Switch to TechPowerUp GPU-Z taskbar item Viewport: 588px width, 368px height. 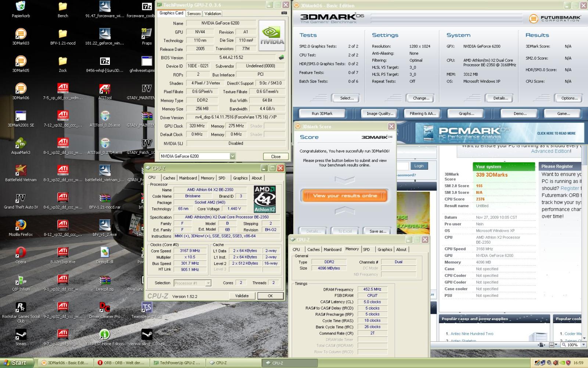tap(178, 363)
